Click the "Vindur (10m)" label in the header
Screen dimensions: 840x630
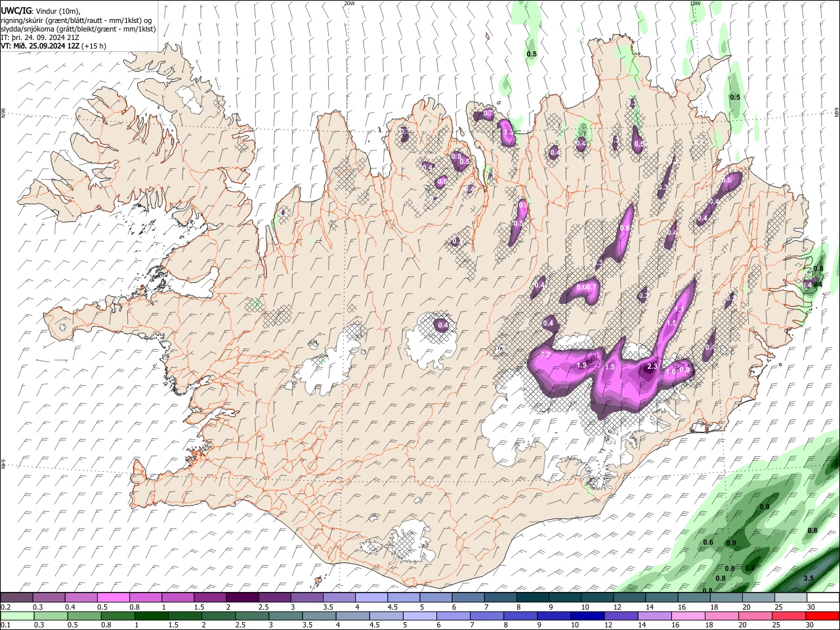click(x=58, y=12)
